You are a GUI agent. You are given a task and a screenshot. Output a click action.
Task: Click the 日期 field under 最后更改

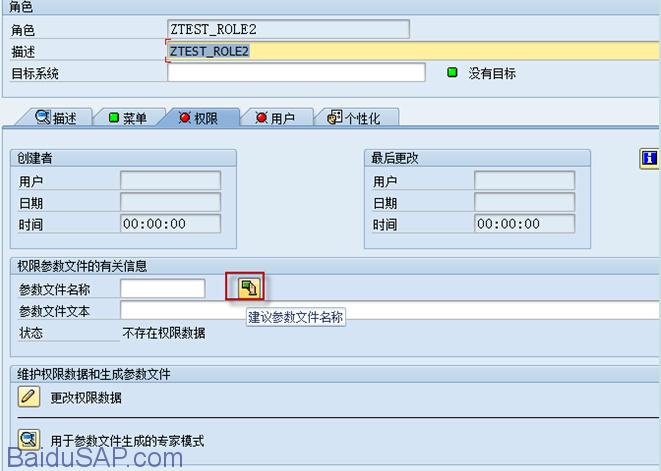525,202
